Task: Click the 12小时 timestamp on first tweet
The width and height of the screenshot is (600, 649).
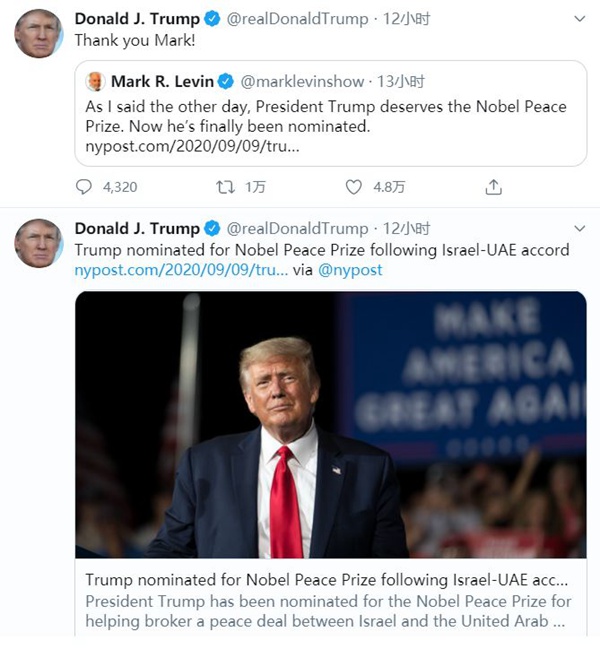Action: [406, 19]
